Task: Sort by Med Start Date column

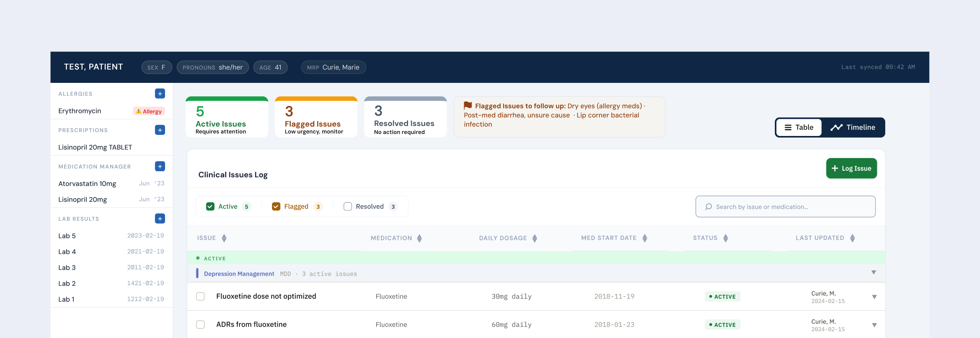Action: pyautogui.click(x=645, y=238)
